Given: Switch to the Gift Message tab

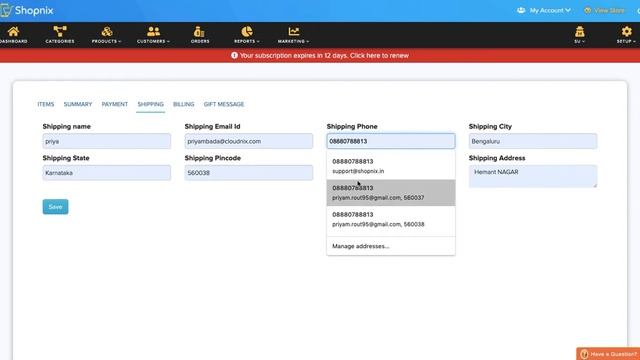Looking at the screenshot, I should click(224, 104).
